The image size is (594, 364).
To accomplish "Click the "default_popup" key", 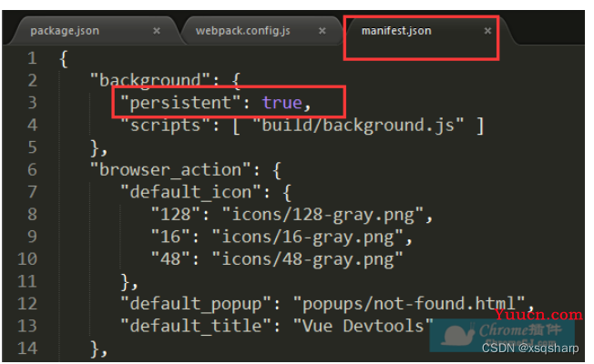I will pos(196,303).
